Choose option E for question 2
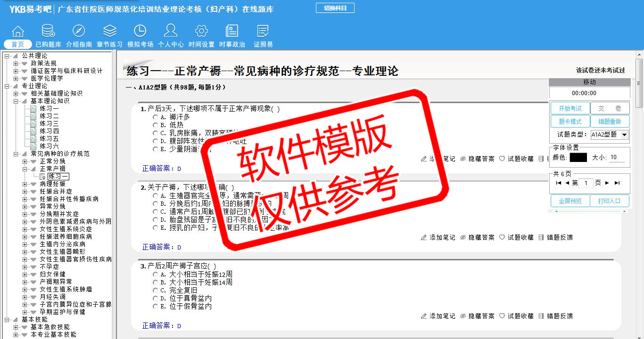This screenshot has height=339, width=644. [156, 228]
